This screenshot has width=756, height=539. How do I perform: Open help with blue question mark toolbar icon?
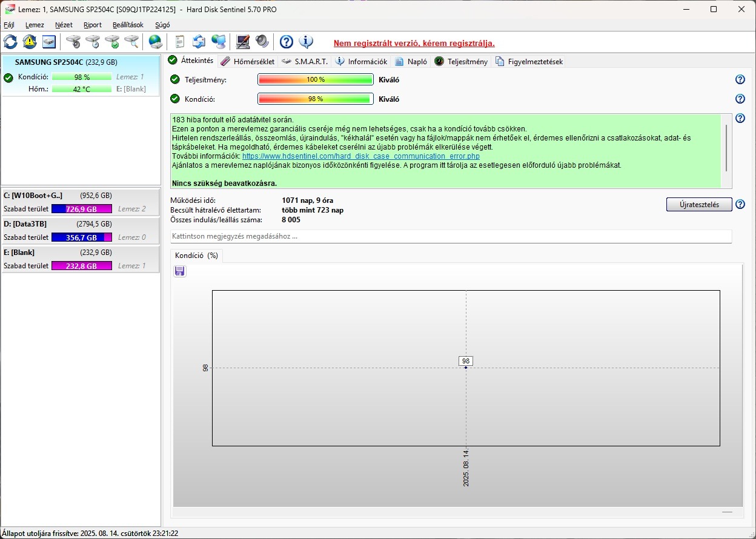287,42
